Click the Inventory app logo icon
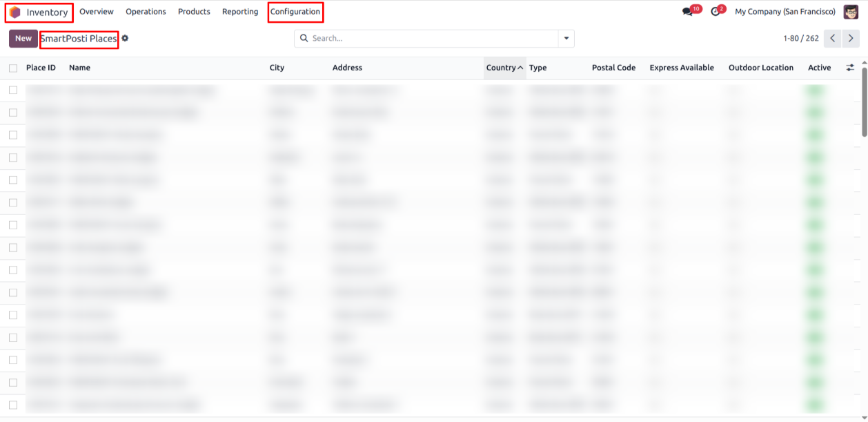 [15, 12]
